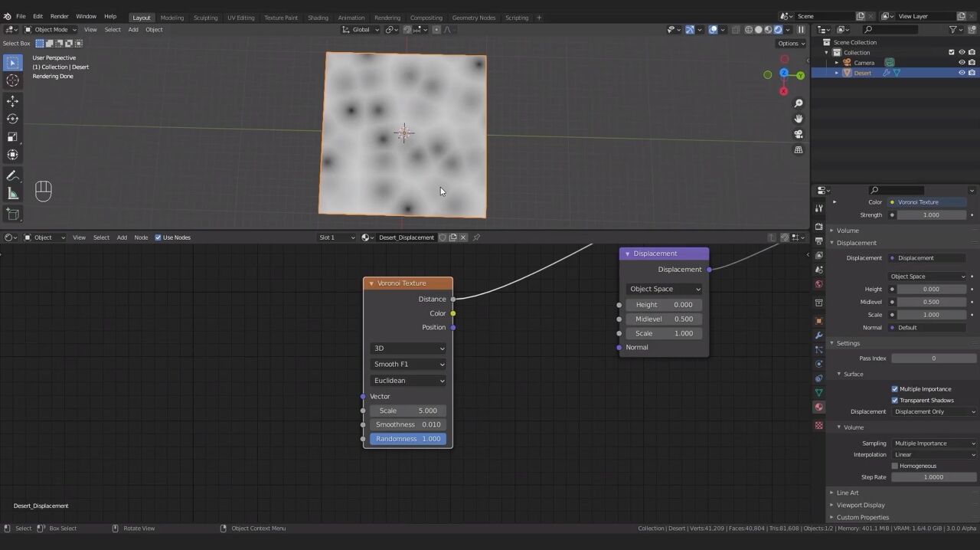Toggle X-ray display in viewport header
Viewport: 980px width, 550px height.
coord(735,30)
